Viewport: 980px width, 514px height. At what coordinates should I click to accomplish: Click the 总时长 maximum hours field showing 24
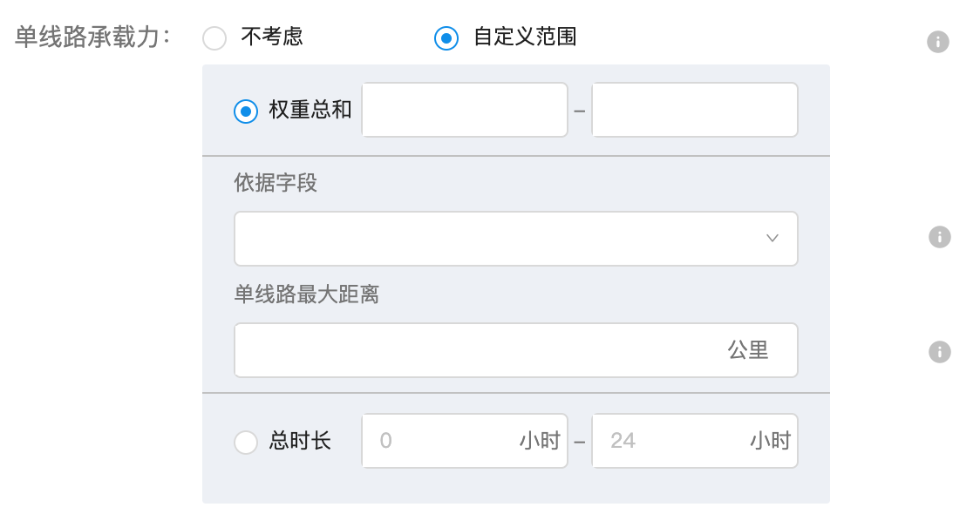coord(695,440)
